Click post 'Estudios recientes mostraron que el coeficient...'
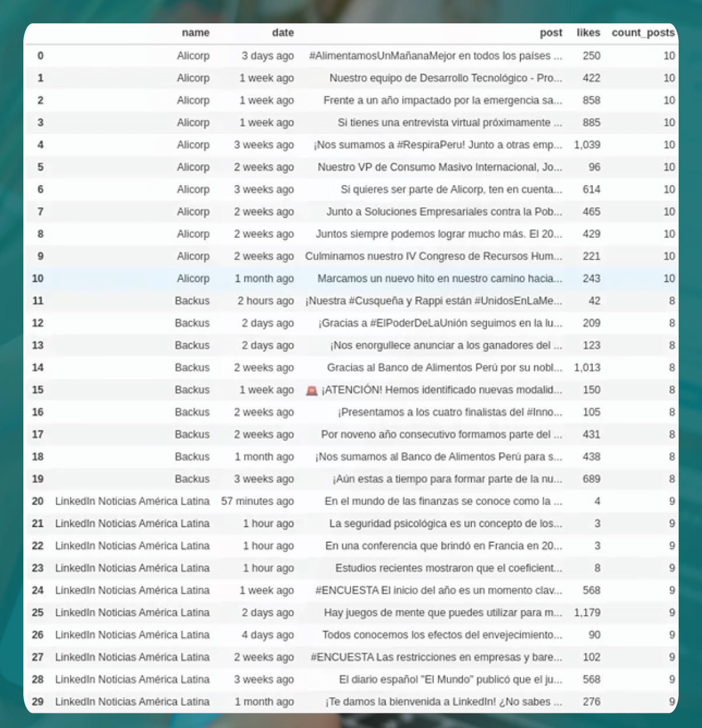702x728 pixels. pos(449,568)
